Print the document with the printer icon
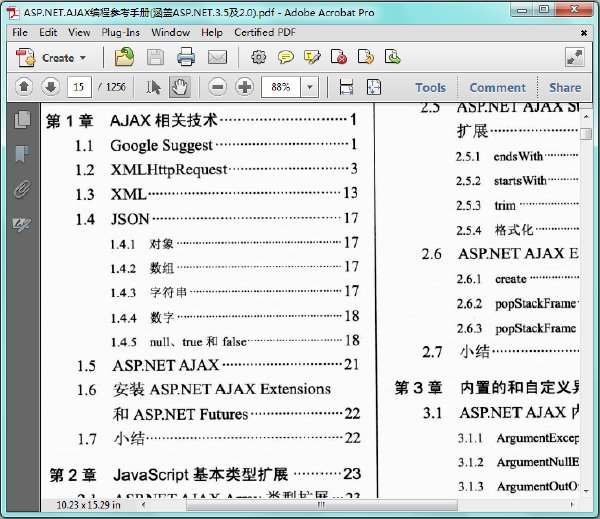 [x=186, y=57]
